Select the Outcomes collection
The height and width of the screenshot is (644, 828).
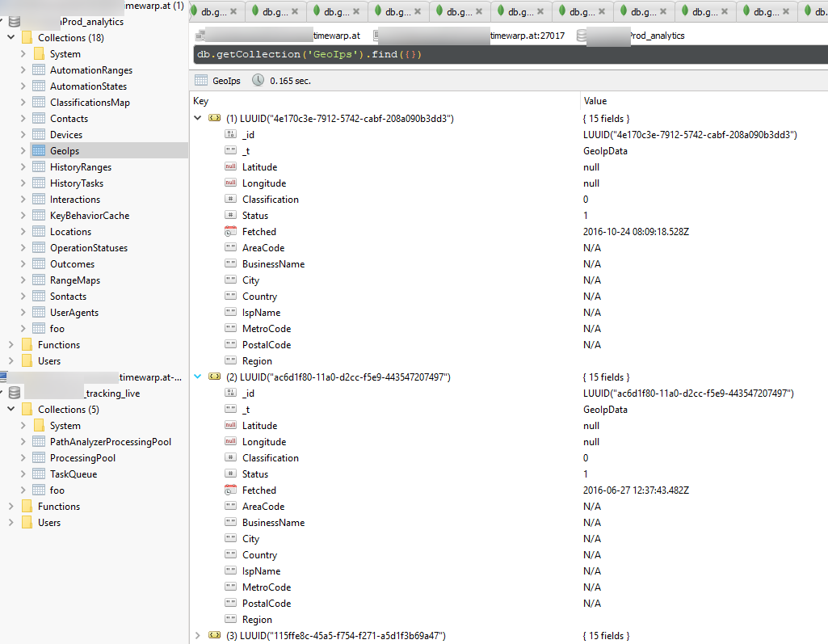click(73, 263)
